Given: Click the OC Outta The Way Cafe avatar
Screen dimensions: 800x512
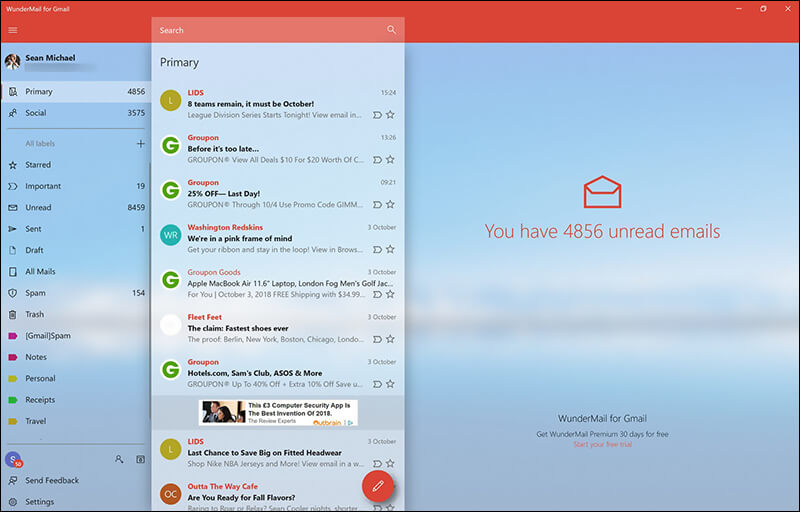Looking at the screenshot, I should 170,494.
